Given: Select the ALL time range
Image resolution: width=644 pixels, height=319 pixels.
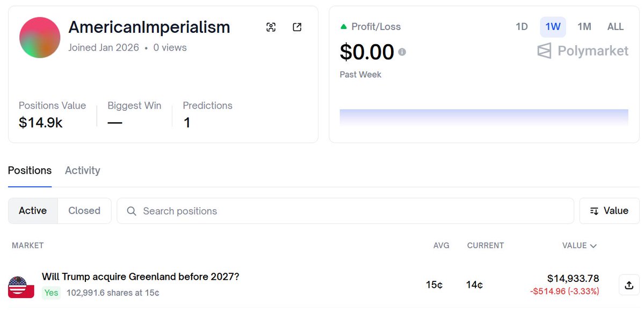Looking at the screenshot, I should pyautogui.click(x=615, y=26).
